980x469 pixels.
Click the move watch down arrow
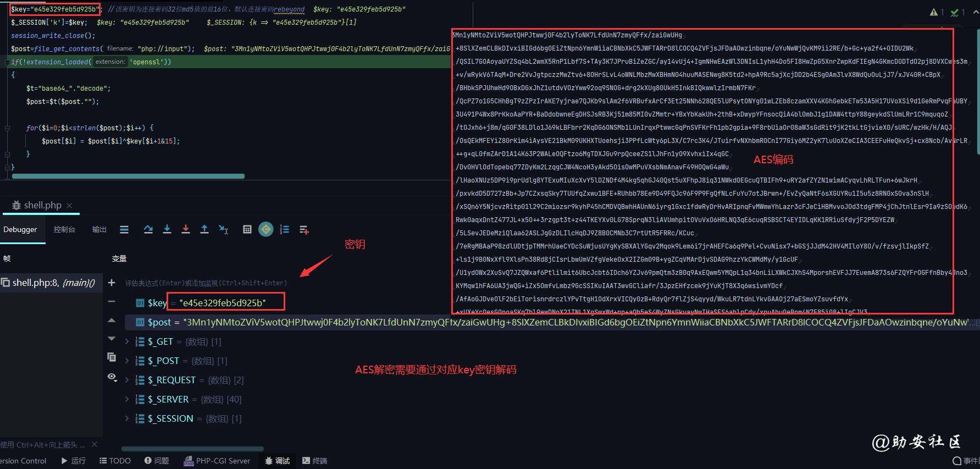(x=112, y=339)
